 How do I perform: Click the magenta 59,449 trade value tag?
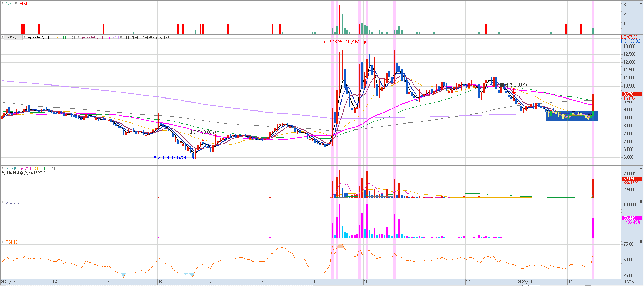632,218
